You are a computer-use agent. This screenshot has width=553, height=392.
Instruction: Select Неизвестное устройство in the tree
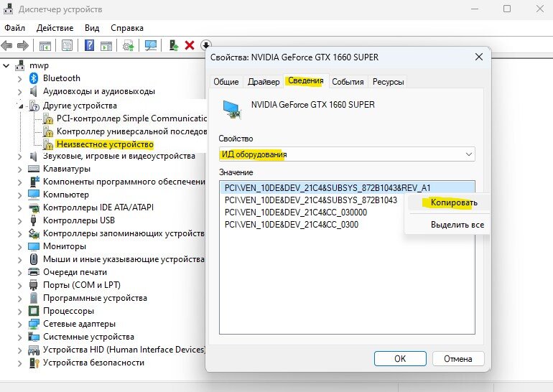point(105,144)
